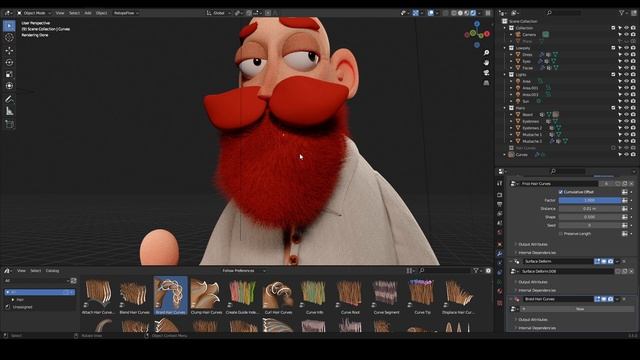Click the asset browser search field
The width and height of the screenshot is (640, 360).
[444, 271]
